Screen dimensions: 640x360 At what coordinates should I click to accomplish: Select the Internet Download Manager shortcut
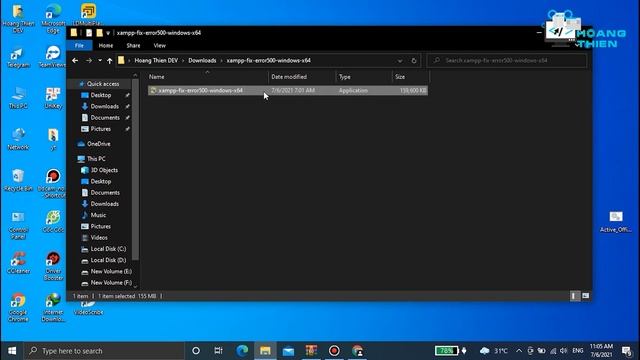[x=53, y=307]
